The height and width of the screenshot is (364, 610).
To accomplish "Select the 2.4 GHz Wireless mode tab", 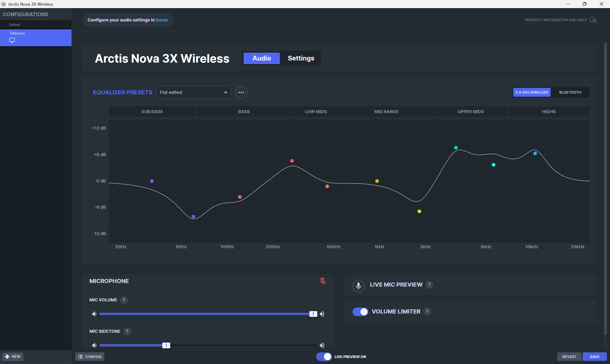I will coord(532,92).
